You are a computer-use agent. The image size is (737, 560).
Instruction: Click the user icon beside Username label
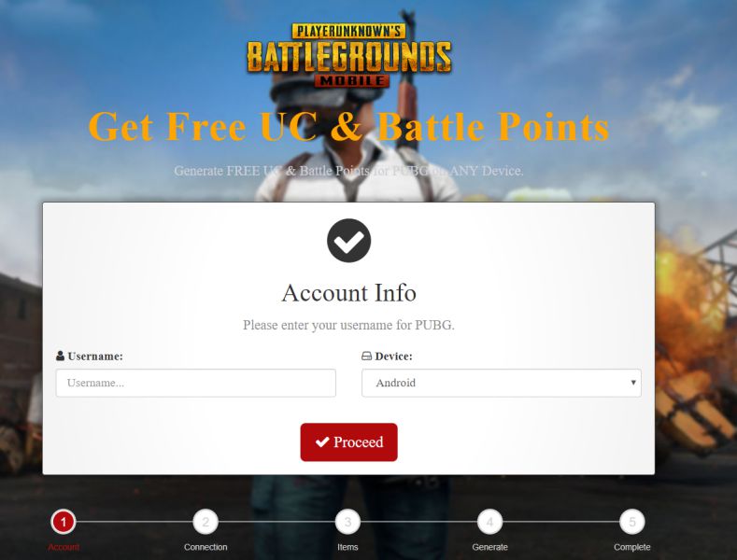coord(60,356)
